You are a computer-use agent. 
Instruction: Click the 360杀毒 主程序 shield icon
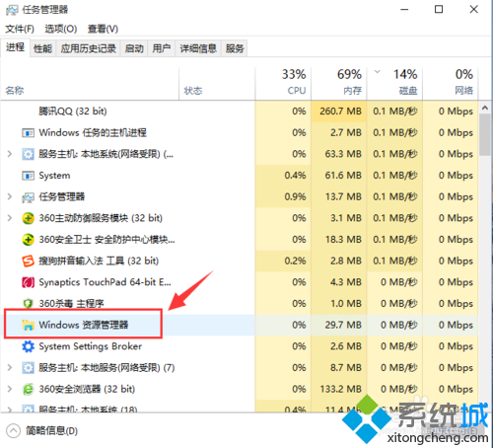click(x=28, y=304)
